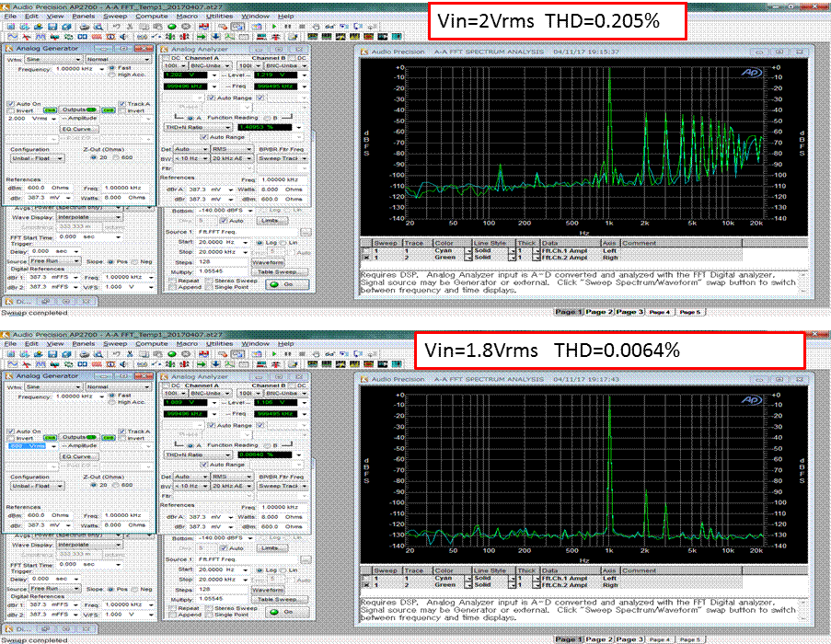The width and height of the screenshot is (831, 644).
Task: Open the Utilities menu in lower window
Action: (x=219, y=343)
